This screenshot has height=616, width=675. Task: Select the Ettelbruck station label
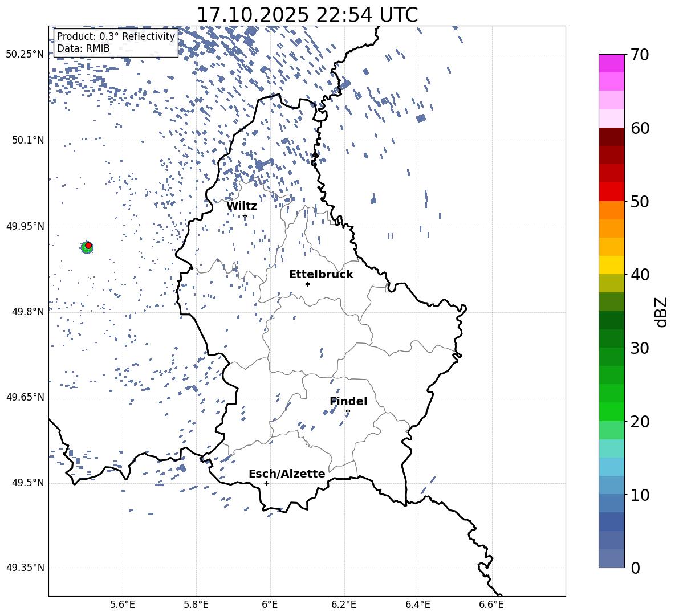click(321, 275)
